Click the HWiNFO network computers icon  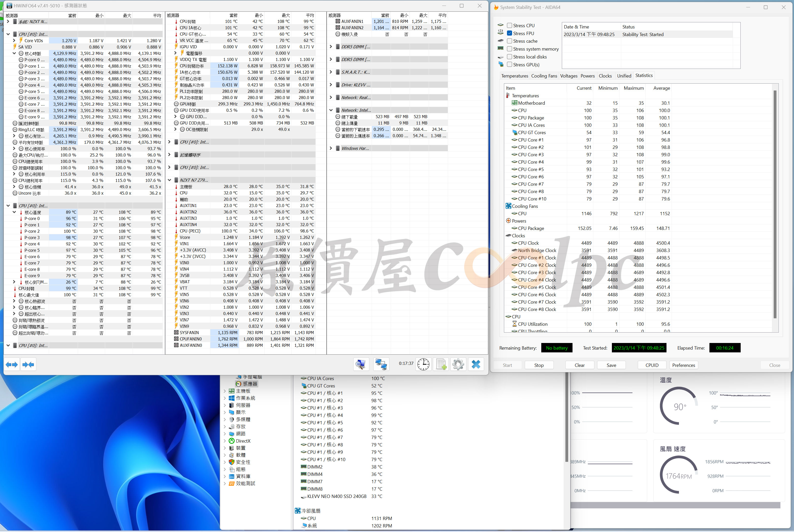[381, 365]
